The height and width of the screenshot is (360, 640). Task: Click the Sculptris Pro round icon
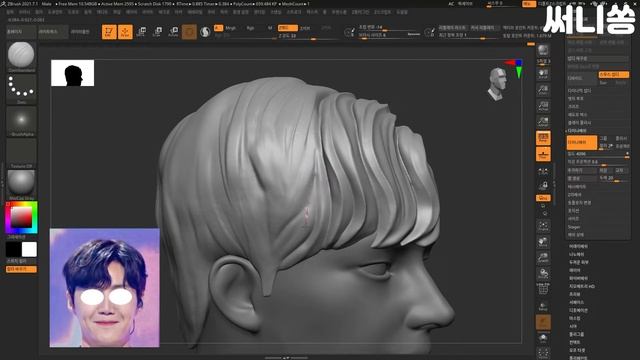click(x=205, y=31)
